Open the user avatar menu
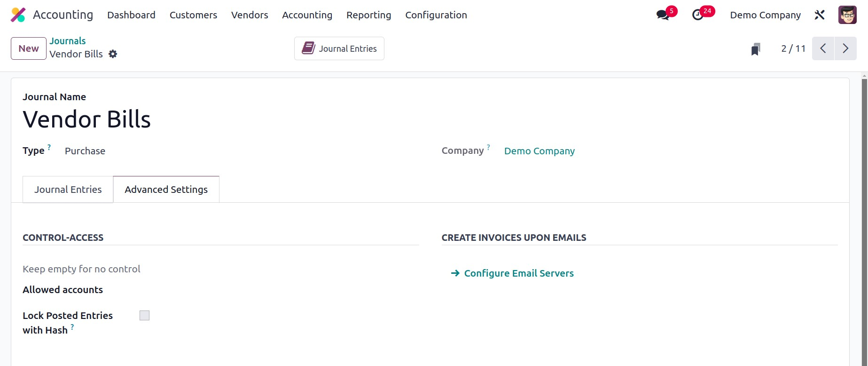 coord(847,15)
